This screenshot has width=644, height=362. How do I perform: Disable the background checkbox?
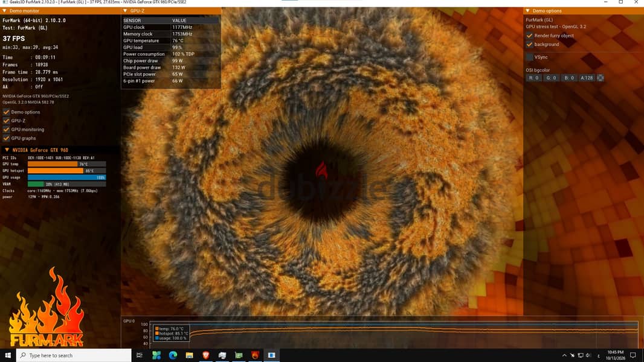(x=529, y=44)
